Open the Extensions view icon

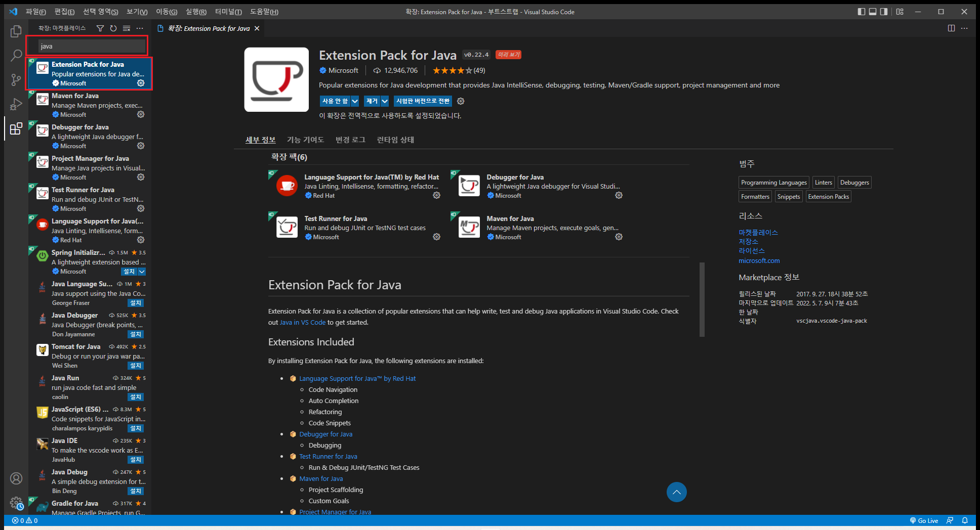[16, 128]
